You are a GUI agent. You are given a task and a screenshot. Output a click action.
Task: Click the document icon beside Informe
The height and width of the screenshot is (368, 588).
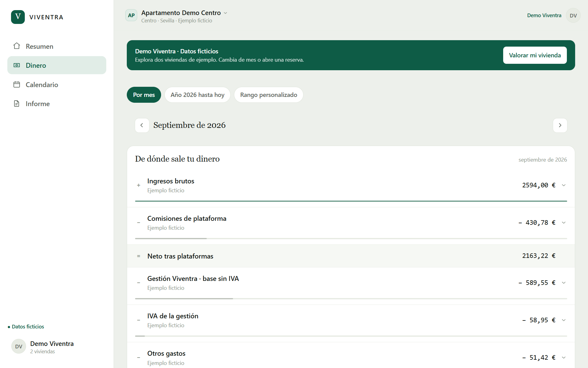point(17,104)
